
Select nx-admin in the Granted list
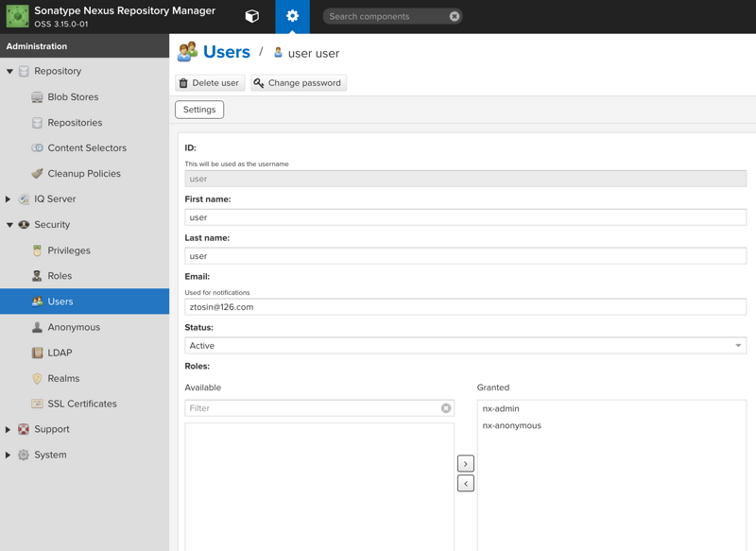[x=501, y=408]
